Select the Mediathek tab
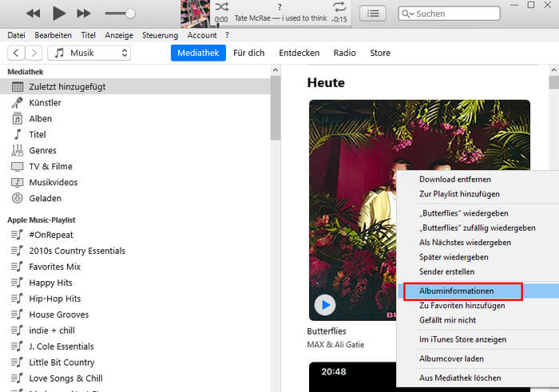This screenshot has height=392, width=559. 198,53
